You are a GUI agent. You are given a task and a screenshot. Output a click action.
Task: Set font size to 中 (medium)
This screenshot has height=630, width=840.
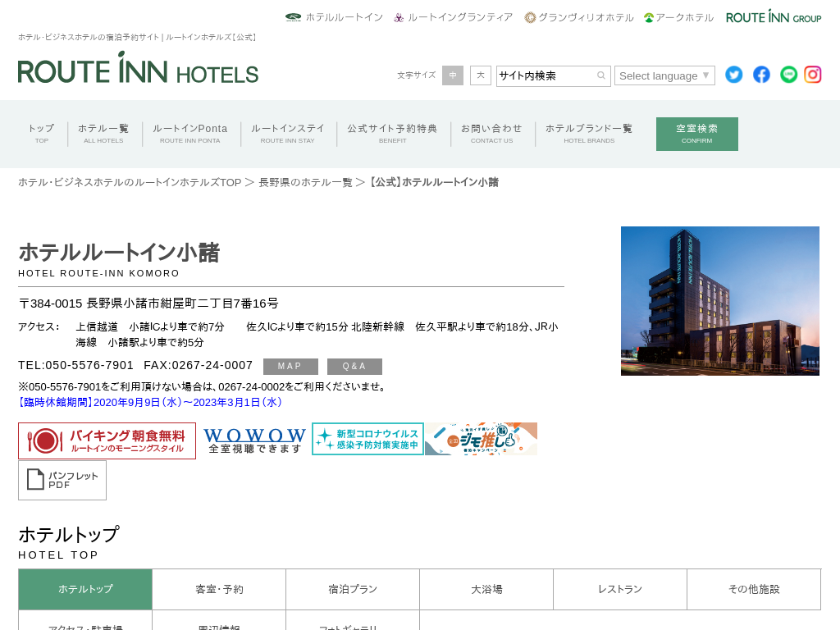(x=453, y=75)
